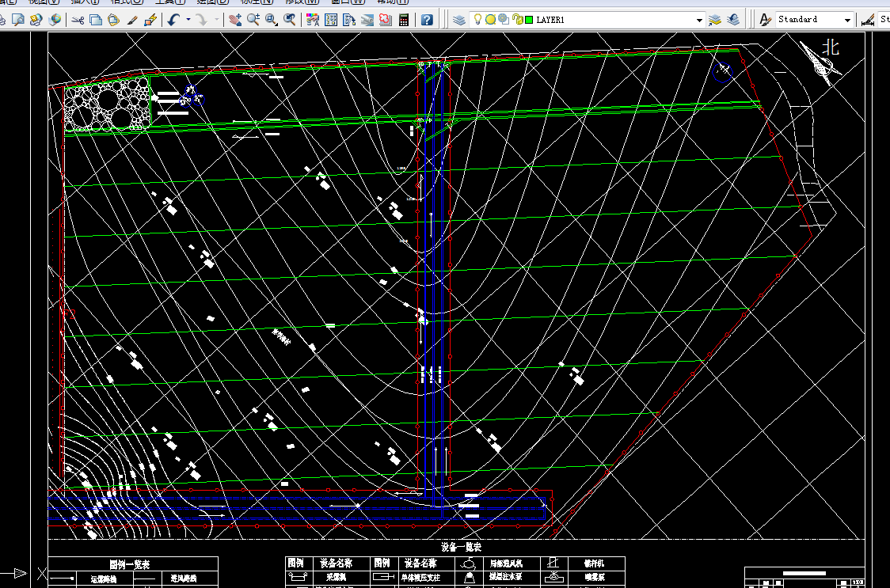Click the Undo arrow button

173,20
